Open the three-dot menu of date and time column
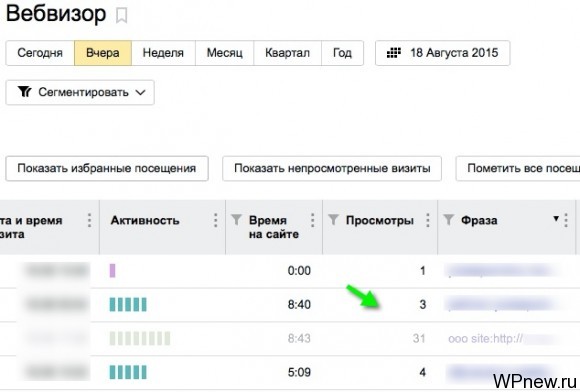Screen dimensions: 580x392 coord(89,220)
